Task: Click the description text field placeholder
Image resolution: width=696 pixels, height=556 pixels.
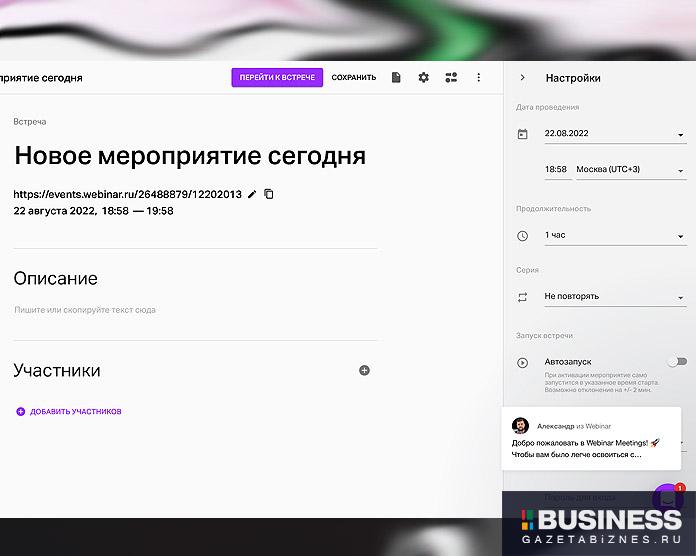Action: coord(85,310)
